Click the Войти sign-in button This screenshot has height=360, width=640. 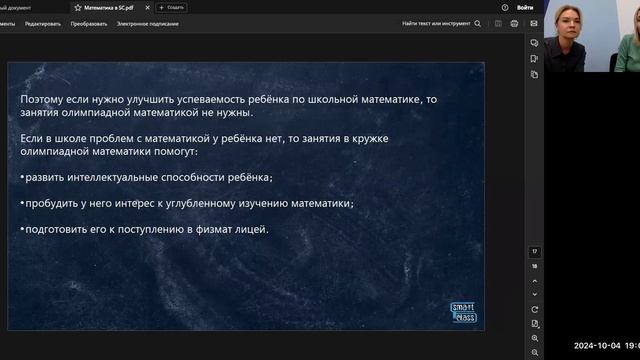(525, 8)
